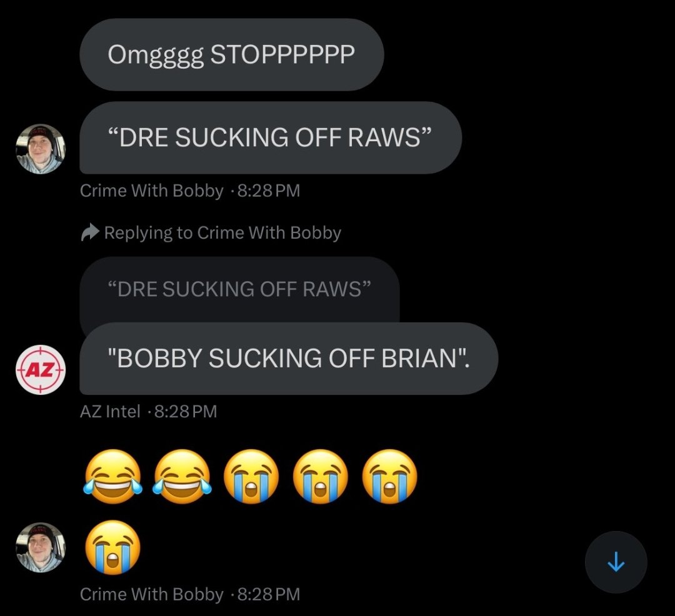
Task: Tap the second laughing tears emoji
Action: click(182, 476)
